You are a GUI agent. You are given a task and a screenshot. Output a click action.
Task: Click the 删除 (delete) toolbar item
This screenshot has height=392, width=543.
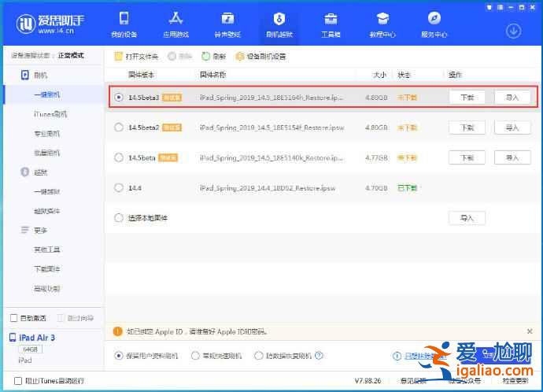pyautogui.click(x=179, y=57)
